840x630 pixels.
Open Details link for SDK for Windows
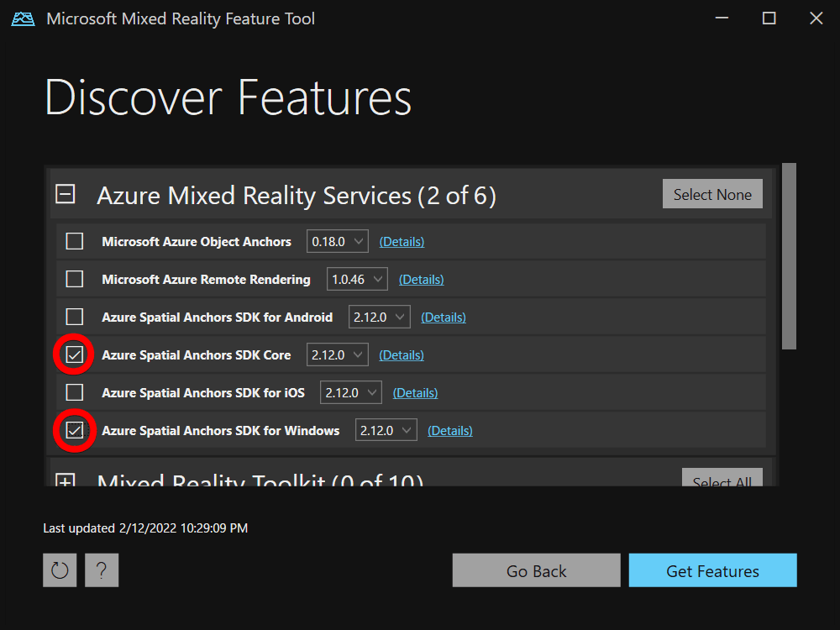click(x=450, y=430)
